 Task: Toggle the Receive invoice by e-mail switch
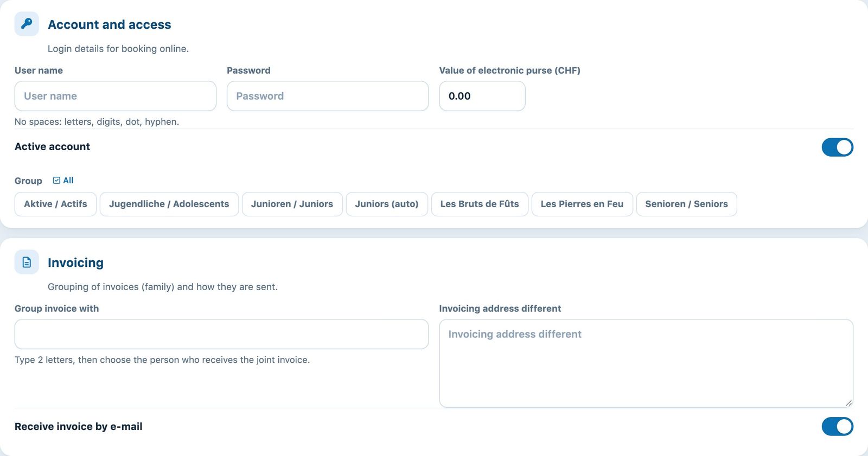[x=837, y=427]
